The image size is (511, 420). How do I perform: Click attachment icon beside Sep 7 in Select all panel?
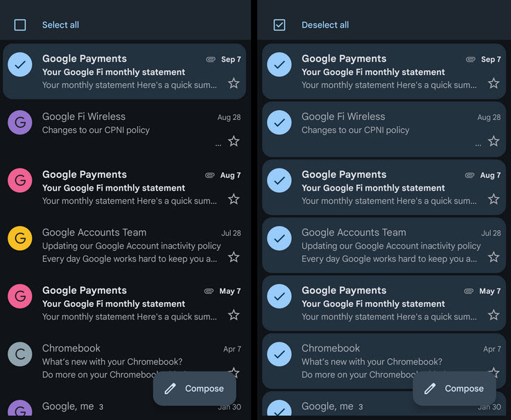(211, 60)
